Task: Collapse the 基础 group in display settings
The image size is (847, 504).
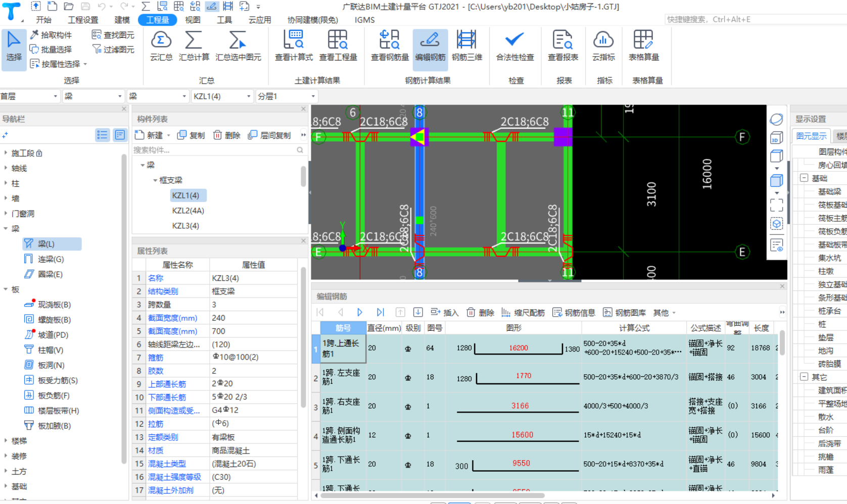Action: [804, 178]
